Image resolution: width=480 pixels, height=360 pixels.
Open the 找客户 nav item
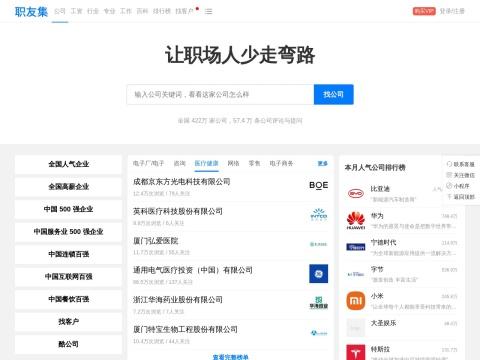tap(184, 11)
